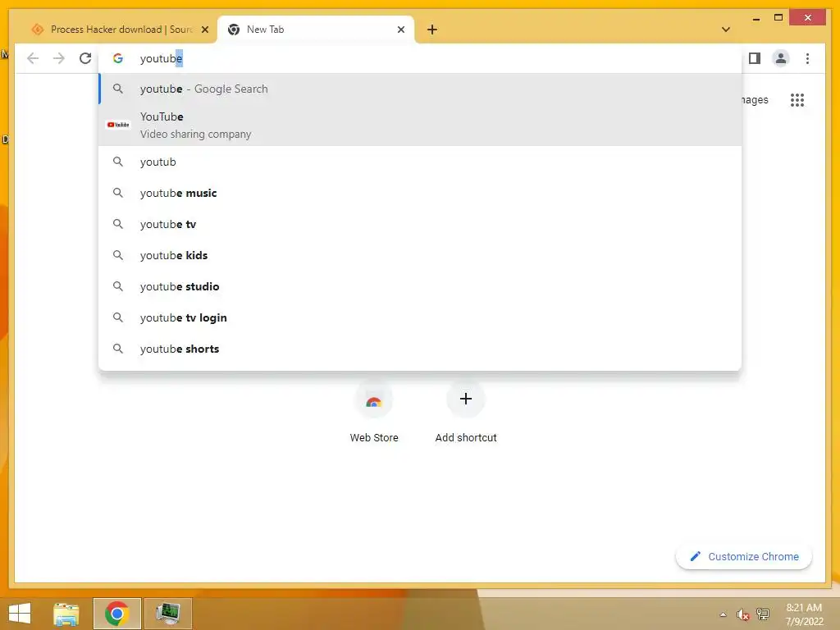This screenshot has height=630, width=840.
Task: Select the 'youtube tv login' suggestion
Action: point(420,317)
